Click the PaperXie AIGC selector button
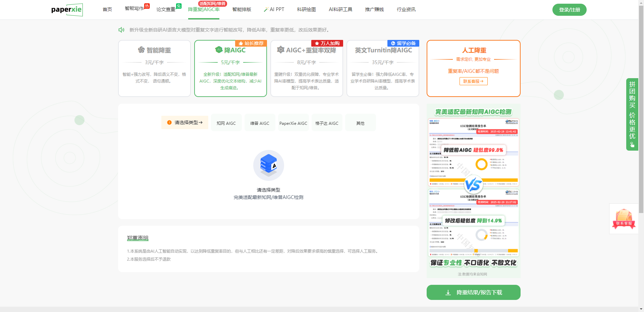The height and width of the screenshot is (312, 644). [293, 123]
